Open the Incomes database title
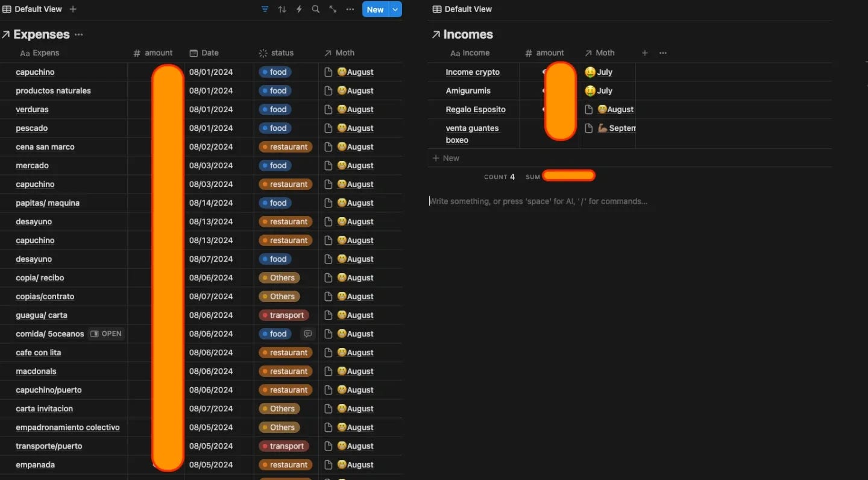868x480 pixels. (x=468, y=34)
